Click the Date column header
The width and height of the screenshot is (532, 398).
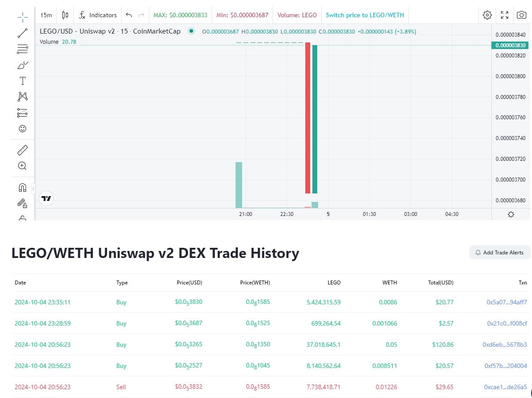click(20, 283)
